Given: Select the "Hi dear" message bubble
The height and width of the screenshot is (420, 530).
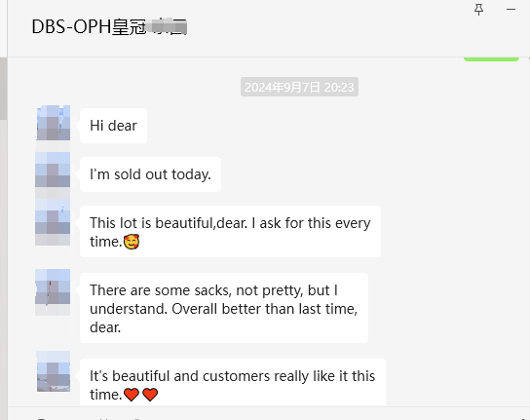Looking at the screenshot, I should pos(114,126).
